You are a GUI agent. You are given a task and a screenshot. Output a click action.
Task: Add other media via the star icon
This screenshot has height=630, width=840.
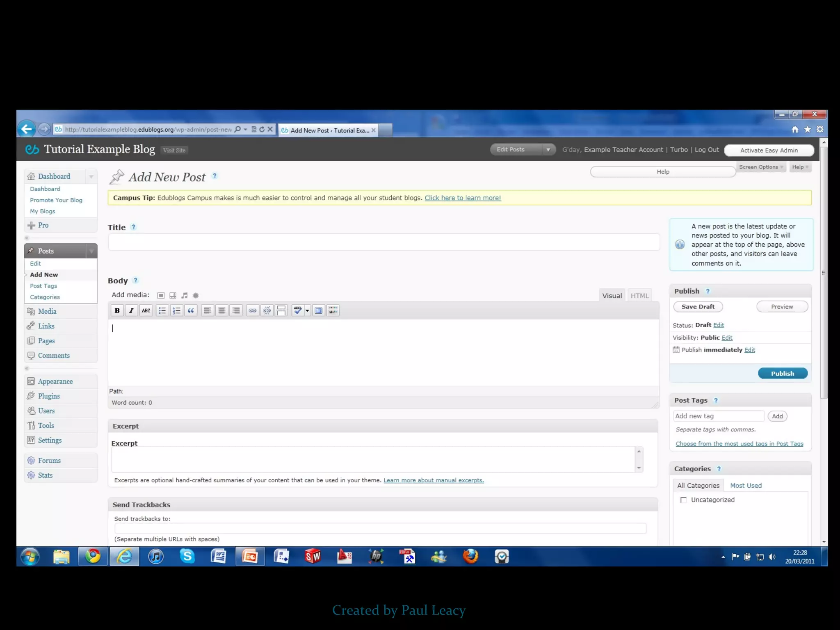pyautogui.click(x=196, y=295)
